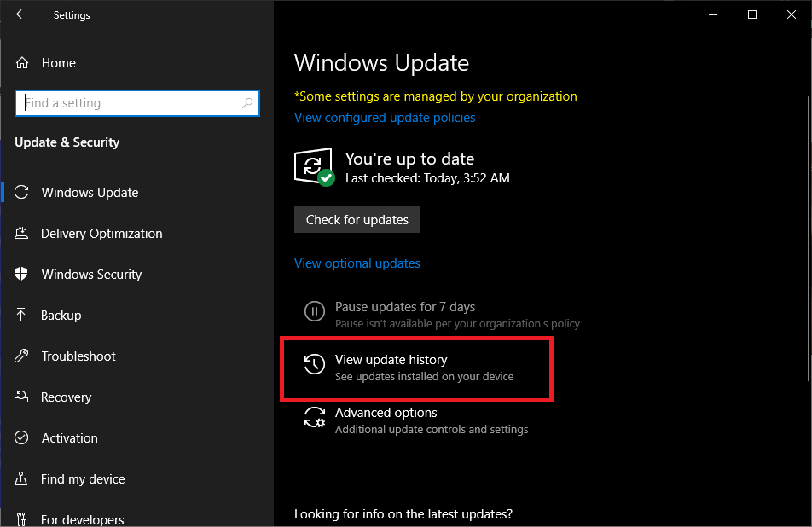
Task: Click the Windows Security shield icon
Action: [x=21, y=274]
